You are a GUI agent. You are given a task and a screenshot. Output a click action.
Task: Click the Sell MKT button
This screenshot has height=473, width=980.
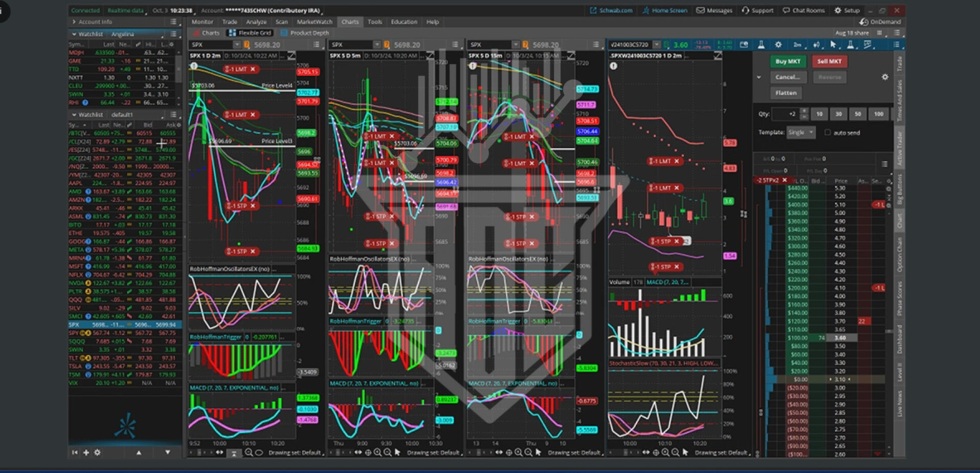(x=829, y=61)
